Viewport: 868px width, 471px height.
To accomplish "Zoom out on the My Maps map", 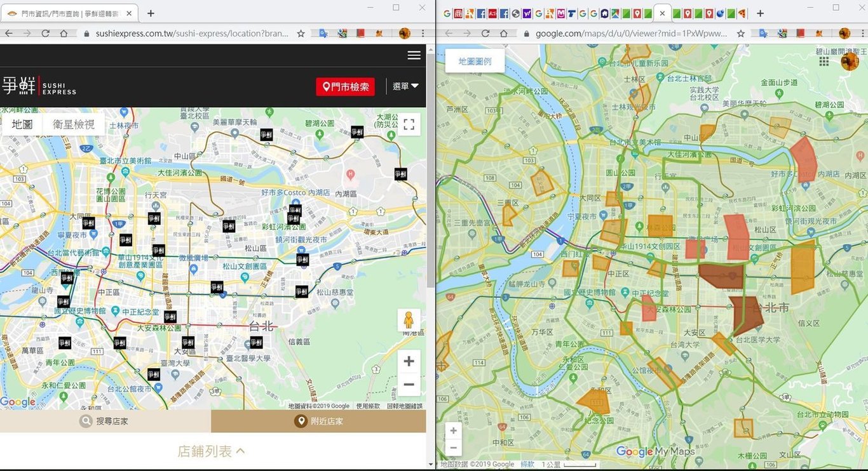I will click(453, 448).
